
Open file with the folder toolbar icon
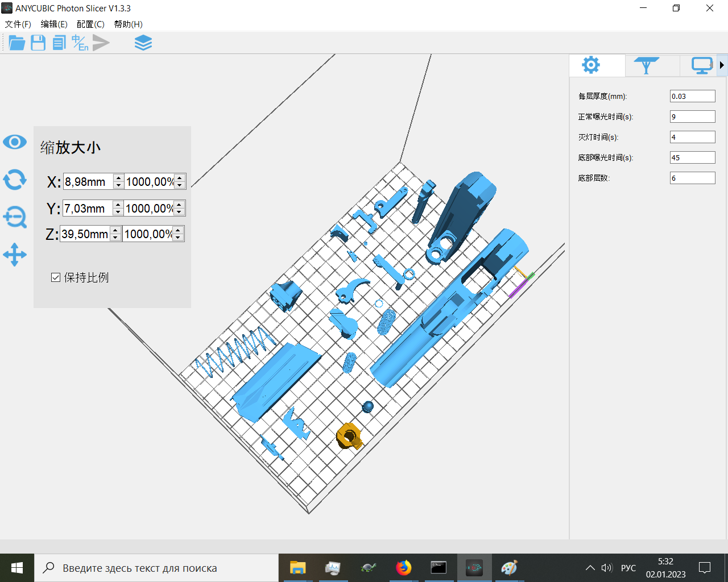pyautogui.click(x=16, y=43)
